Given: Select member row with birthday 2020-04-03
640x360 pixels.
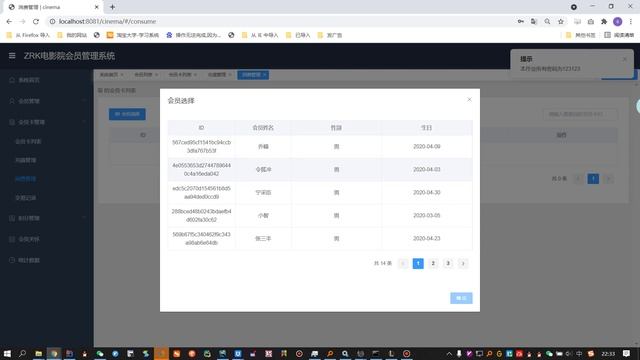Looking at the screenshot, I should [320, 169].
